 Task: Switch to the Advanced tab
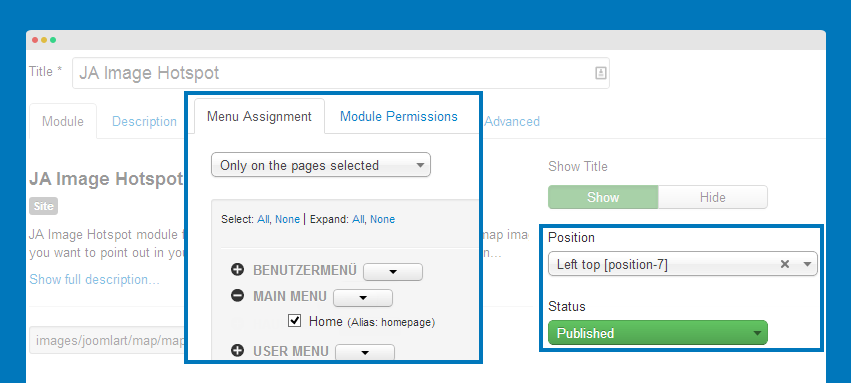[x=512, y=122]
